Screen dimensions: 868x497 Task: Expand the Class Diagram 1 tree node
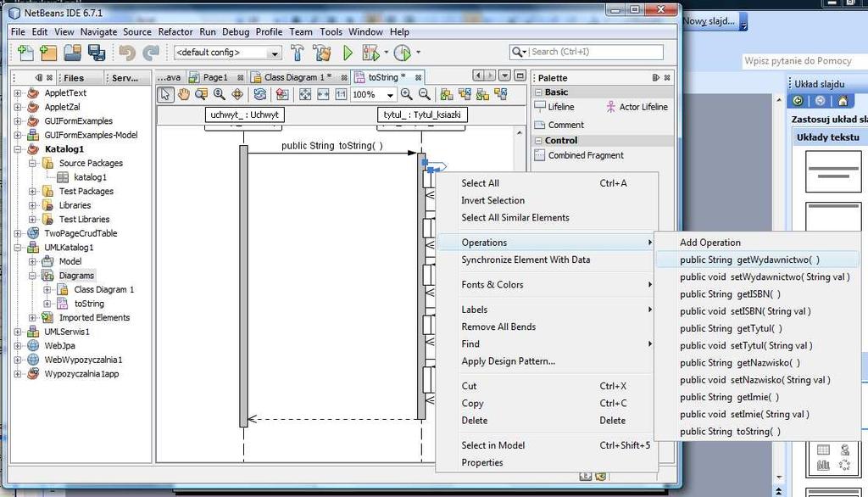click(x=47, y=289)
